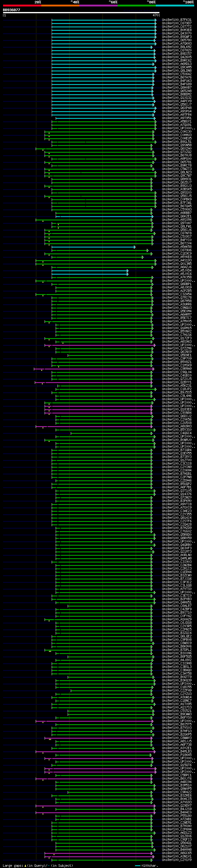The image size is (197, 868).
Task: Select the UniRef100_Q8DBP1 label
Action: pos(177,284)
